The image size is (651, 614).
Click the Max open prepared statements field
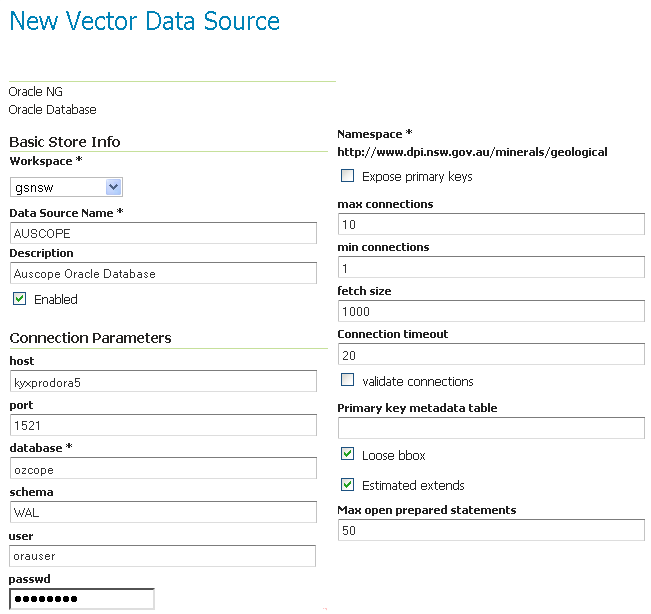point(491,530)
